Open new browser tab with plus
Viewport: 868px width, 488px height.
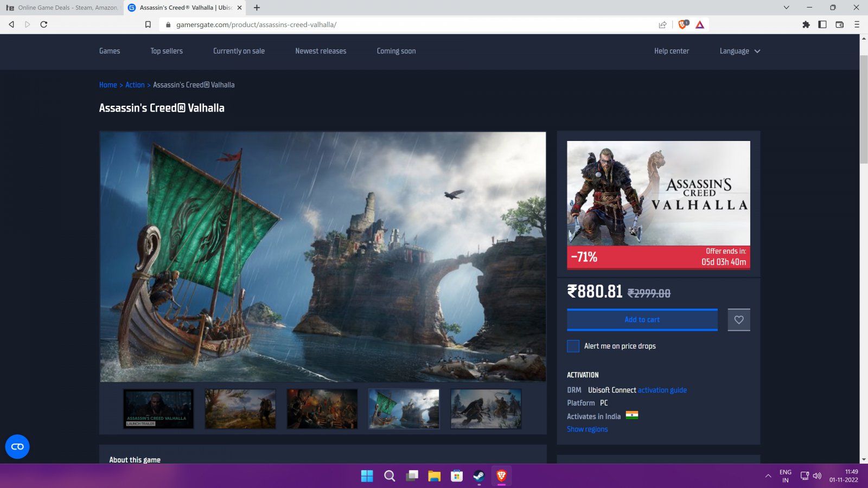(257, 8)
